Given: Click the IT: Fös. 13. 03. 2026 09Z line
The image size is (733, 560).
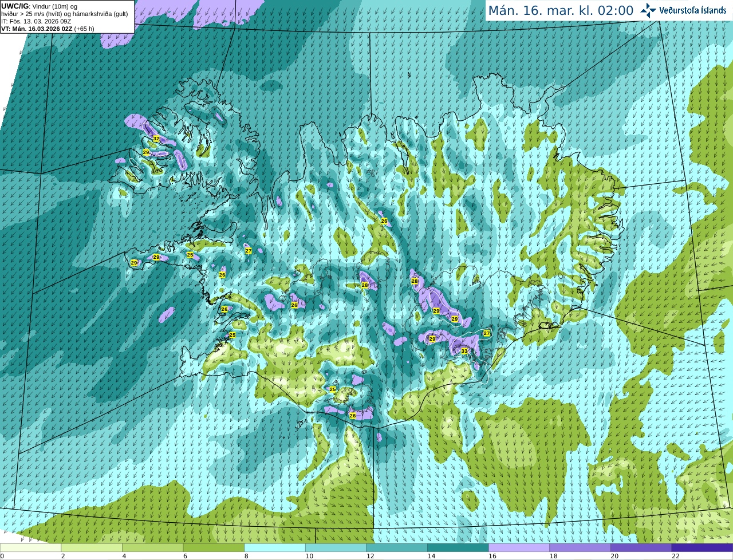Looking at the screenshot, I should pos(36,21).
